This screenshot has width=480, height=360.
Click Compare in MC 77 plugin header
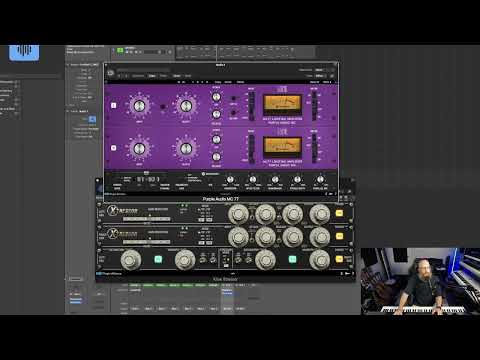pos(138,76)
